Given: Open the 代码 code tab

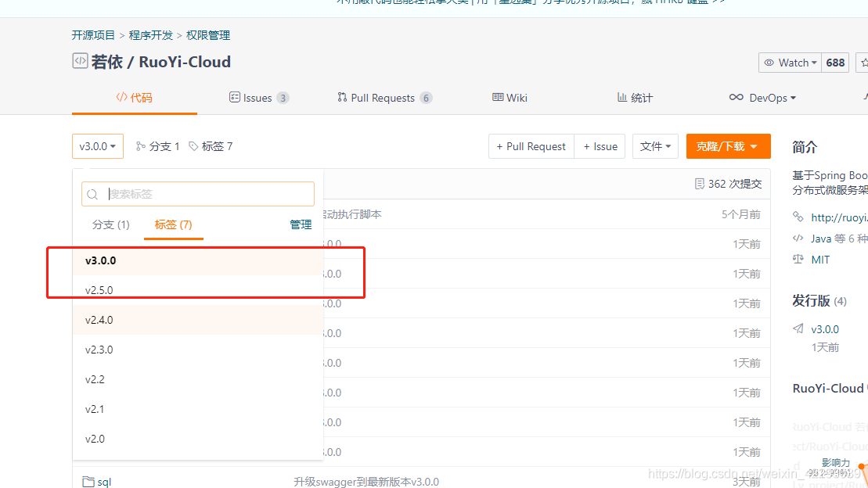Looking at the screenshot, I should coord(134,98).
